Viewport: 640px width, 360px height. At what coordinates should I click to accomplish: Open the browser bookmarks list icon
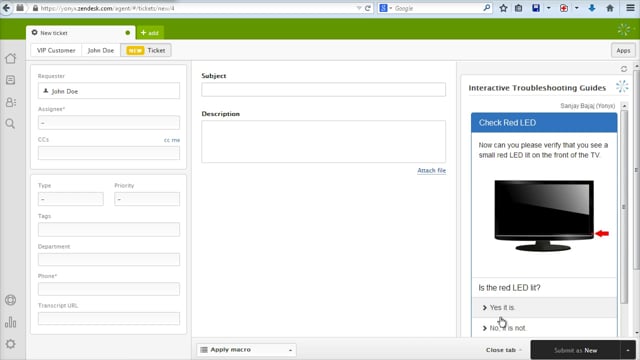(x=518, y=8)
